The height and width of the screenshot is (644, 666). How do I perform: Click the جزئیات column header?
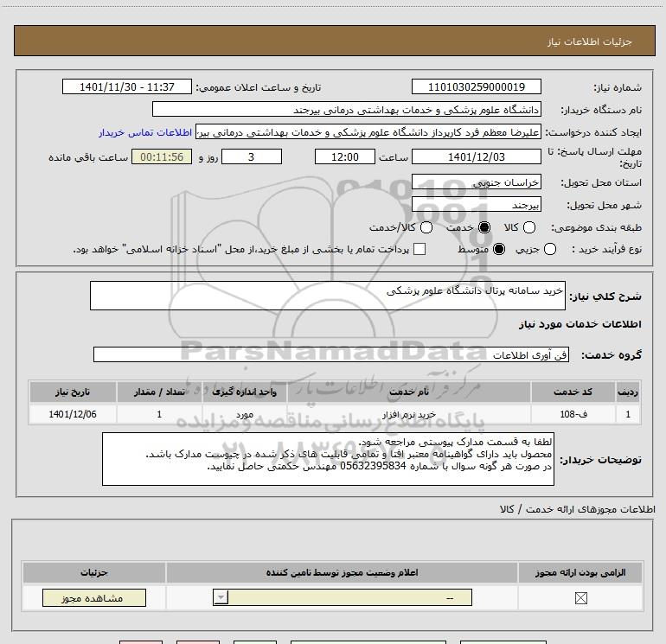tap(94, 572)
